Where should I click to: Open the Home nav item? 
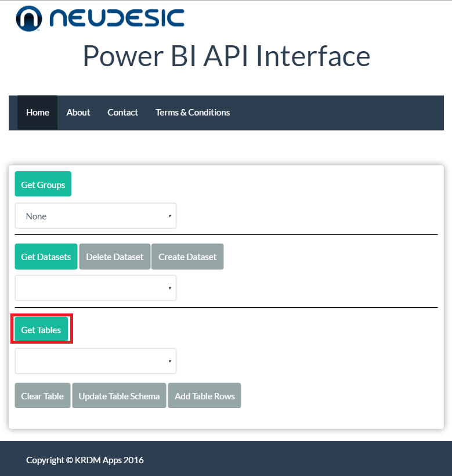37,113
